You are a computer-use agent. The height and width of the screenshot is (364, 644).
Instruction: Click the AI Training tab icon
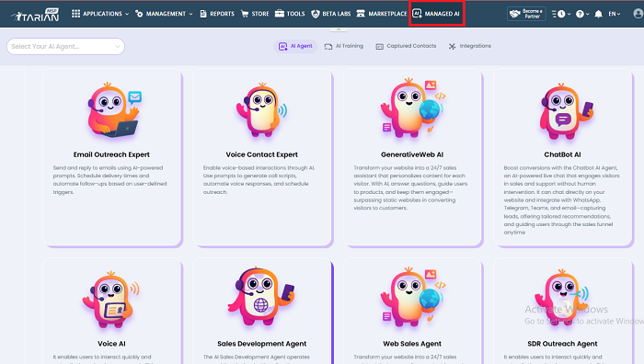coord(328,46)
